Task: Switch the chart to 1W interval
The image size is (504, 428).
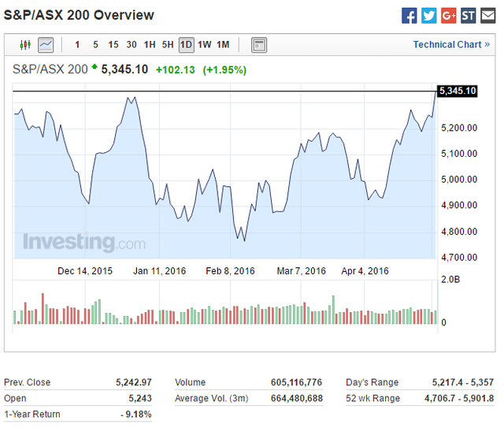Action: tap(205, 44)
